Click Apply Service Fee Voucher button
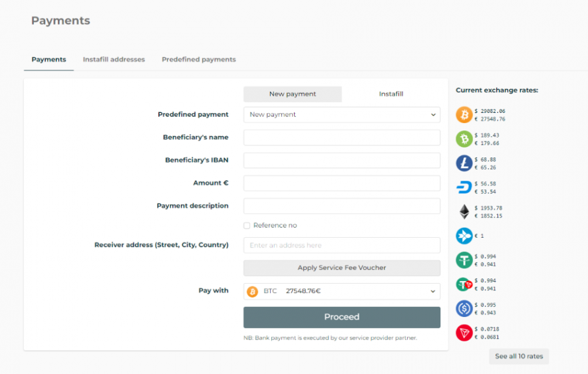588x374 pixels. tap(342, 268)
